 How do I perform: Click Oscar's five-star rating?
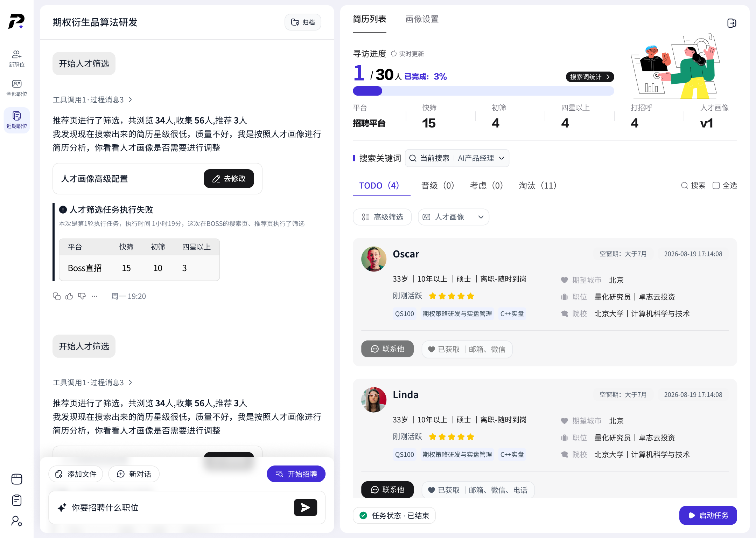[x=451, y=296]
